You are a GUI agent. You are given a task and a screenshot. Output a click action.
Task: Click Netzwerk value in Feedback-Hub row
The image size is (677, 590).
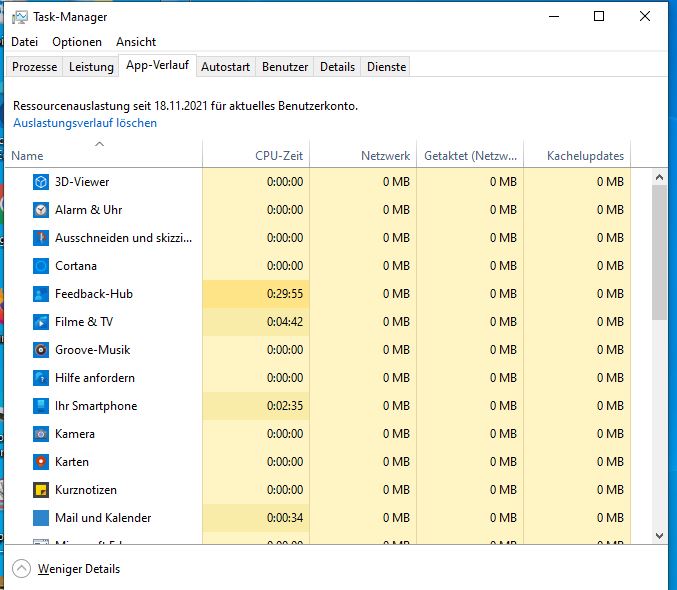[x=396, y=294]
